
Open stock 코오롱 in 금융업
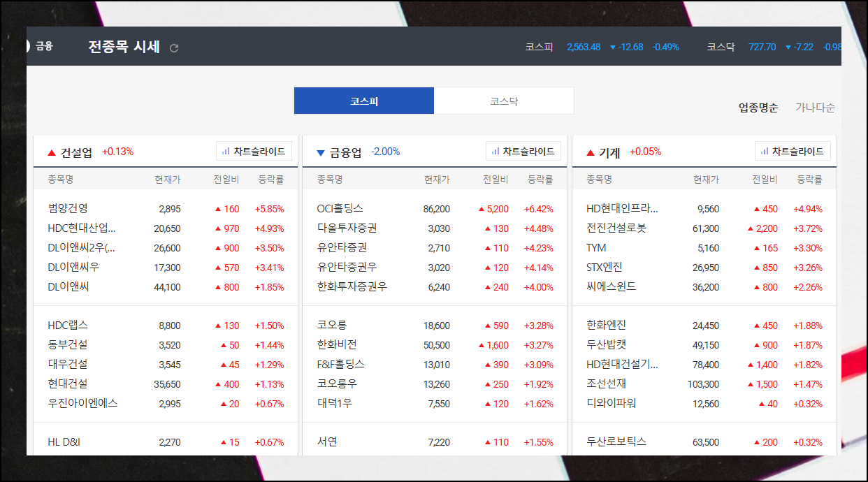point(332,326)
